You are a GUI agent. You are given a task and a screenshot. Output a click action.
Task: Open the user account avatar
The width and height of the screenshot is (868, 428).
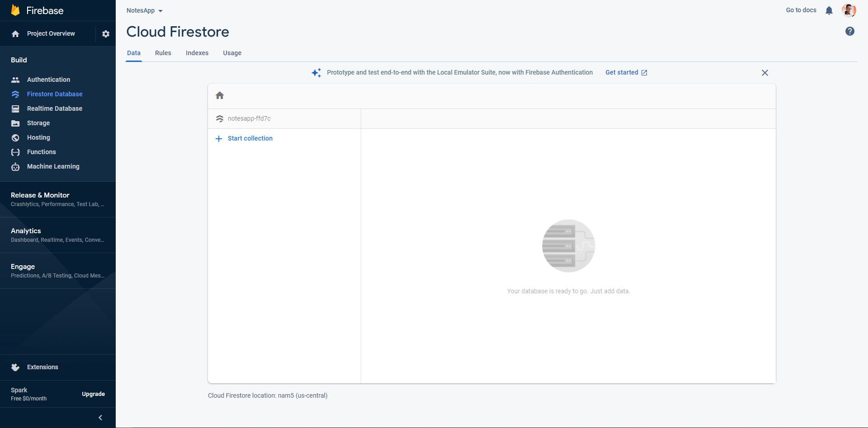click(849, 10)
